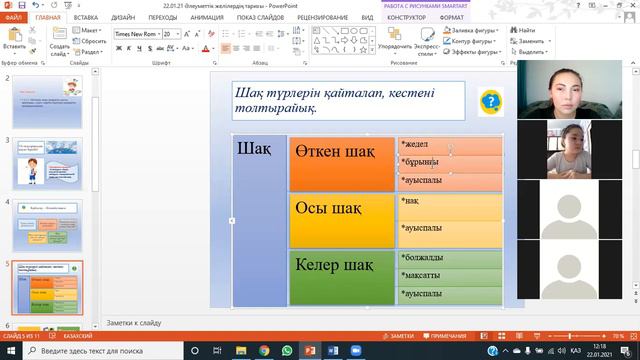Click the Вставить paste button
The height and width of the screenshot is (360, 640).
pyautogui.click(x=14, y=41)
